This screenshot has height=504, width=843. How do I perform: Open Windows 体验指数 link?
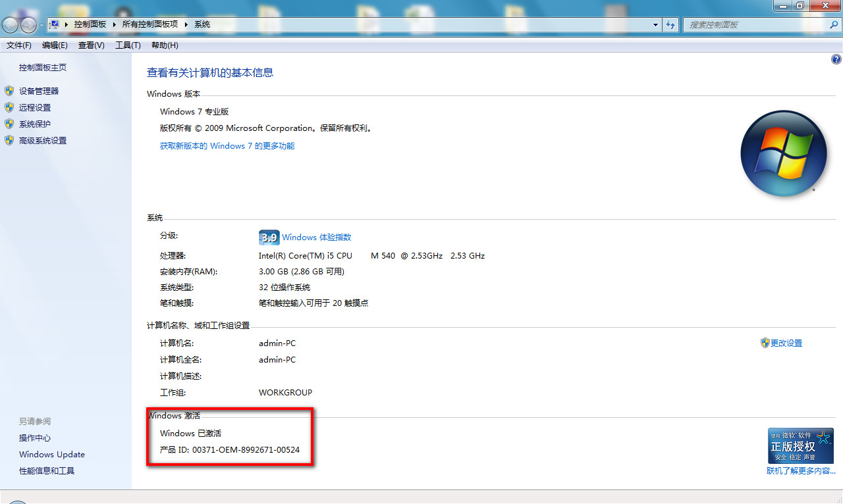(317, 238)
